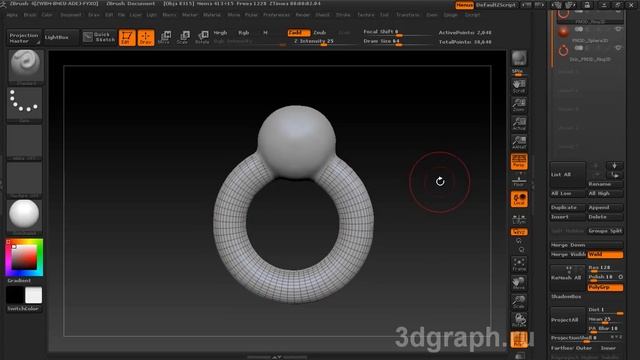The width and height of the screenshot is (640, 360).
Task: Click the BPR render icon
Action: tap(519, 58)
